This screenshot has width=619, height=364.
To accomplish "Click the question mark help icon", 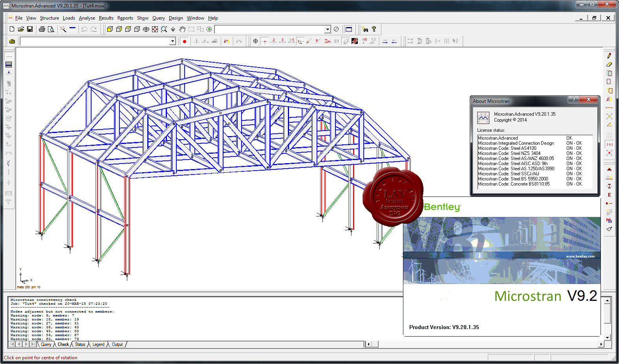I will pos(374,29).
